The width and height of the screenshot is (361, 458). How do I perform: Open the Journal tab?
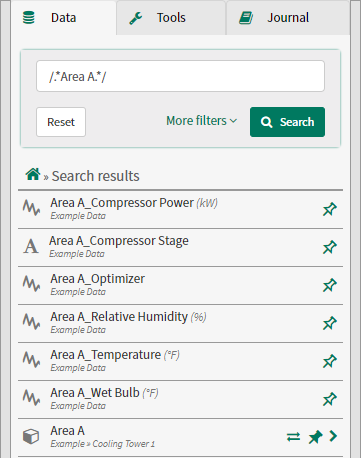(288, 18)
